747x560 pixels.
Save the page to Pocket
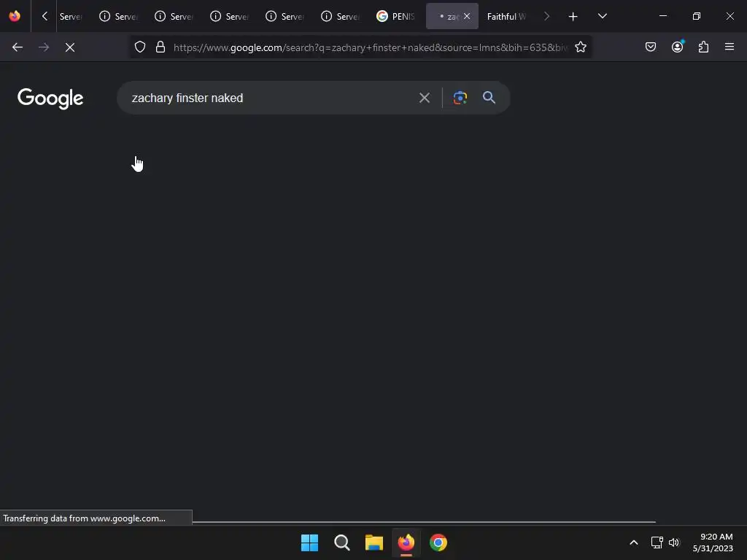click(x=651, y=47)
